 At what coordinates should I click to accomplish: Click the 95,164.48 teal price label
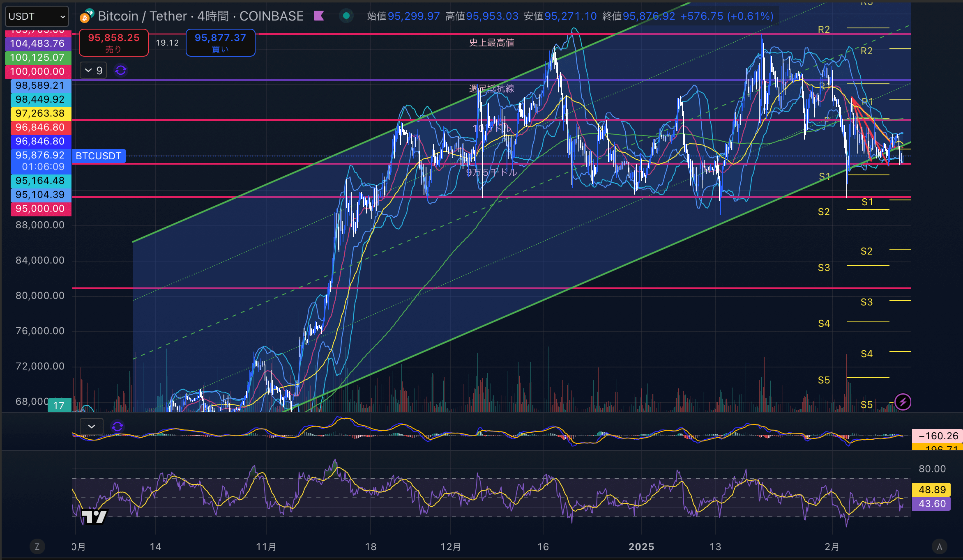click(x=40, y=181)
